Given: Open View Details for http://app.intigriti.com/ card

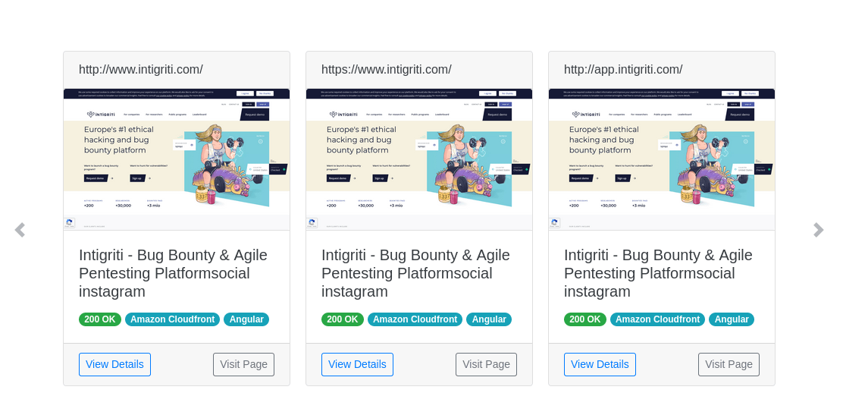Looking at the screenshot, I should coord(600,365).
